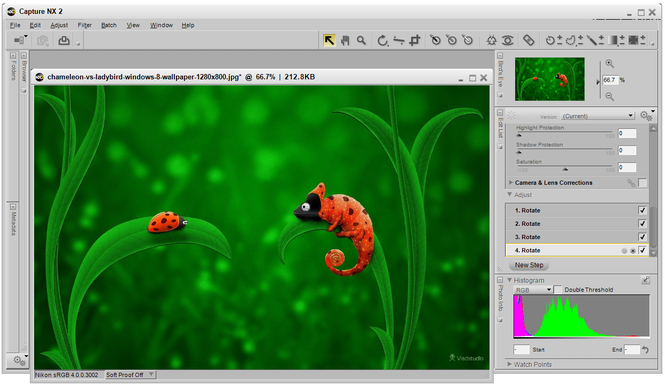Click the New Step button

click(529, 265)
